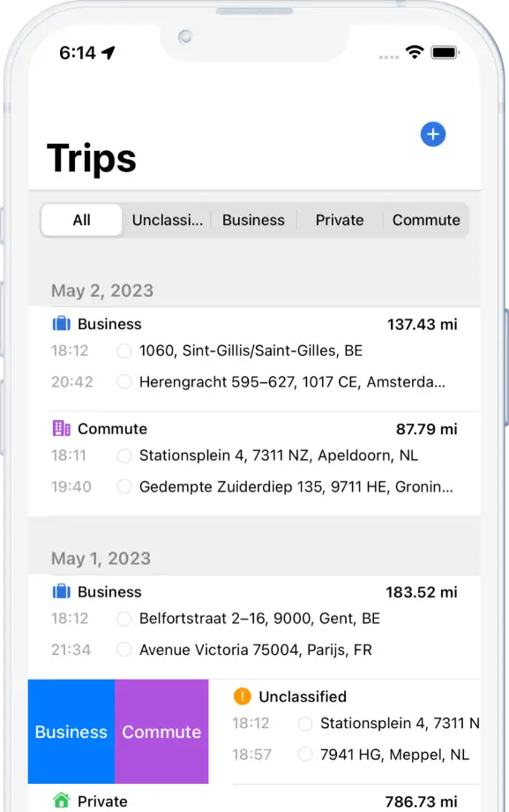Viewport: 509px width, 812px height.
Task: View the Unclassified filter tab
Action: click(x=167, y=220)
